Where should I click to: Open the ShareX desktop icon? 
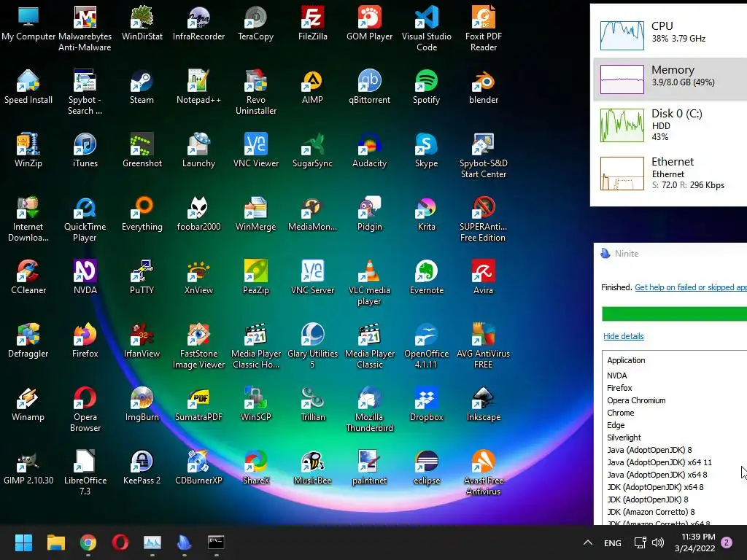click(x=255, y=467)
